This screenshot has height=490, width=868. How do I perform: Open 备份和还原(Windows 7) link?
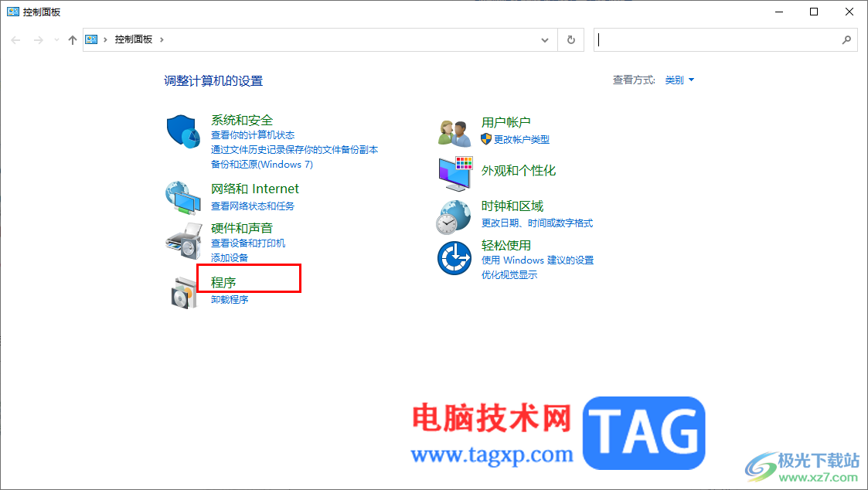[262, 165]
